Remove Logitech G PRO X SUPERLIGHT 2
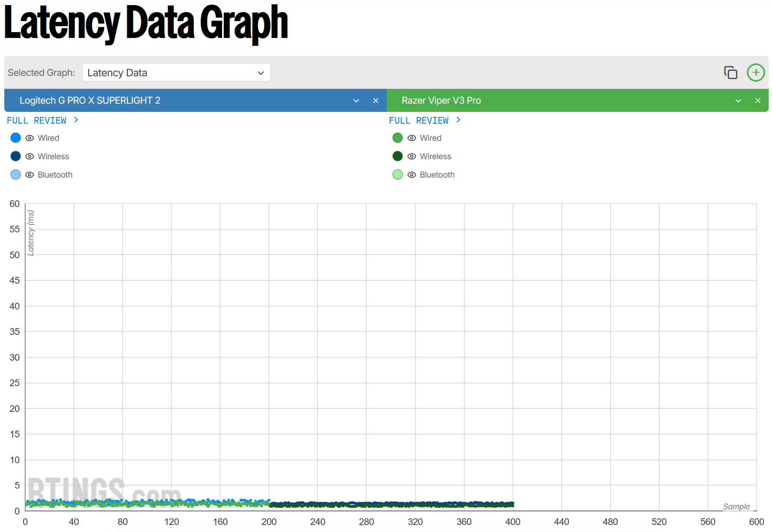773x532 pixels. click(x=375, y=101)
